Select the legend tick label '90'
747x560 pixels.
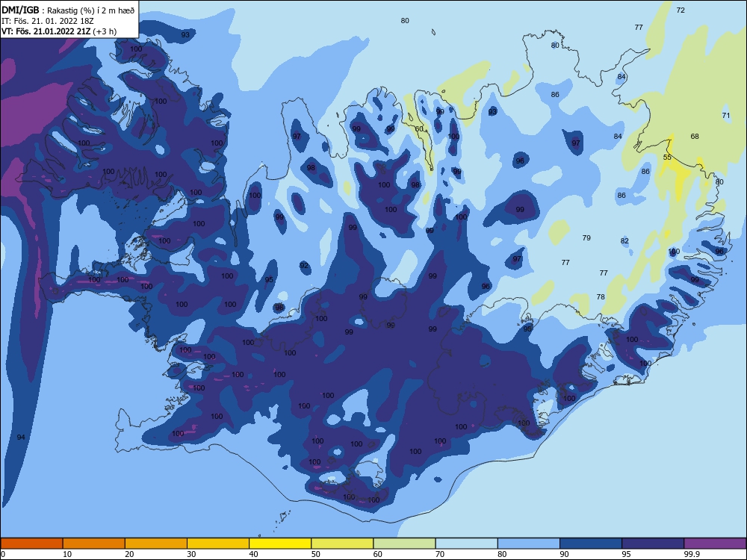(x=564, y=554)
